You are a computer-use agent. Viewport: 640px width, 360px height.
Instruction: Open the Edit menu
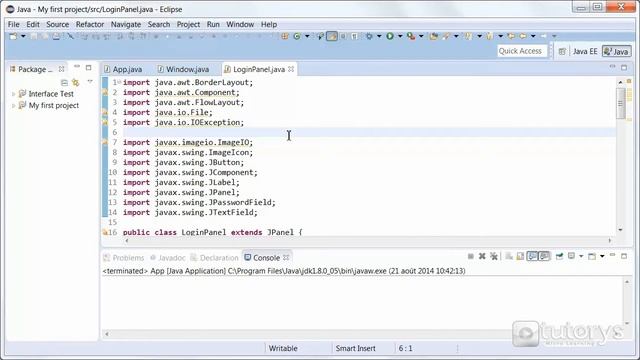[33, 24]
